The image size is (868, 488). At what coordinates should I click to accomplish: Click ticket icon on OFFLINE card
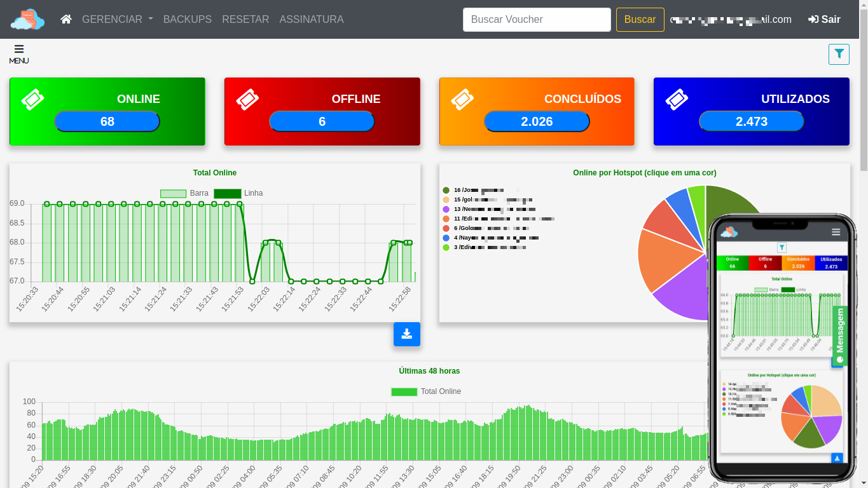[x=248, y=99]
